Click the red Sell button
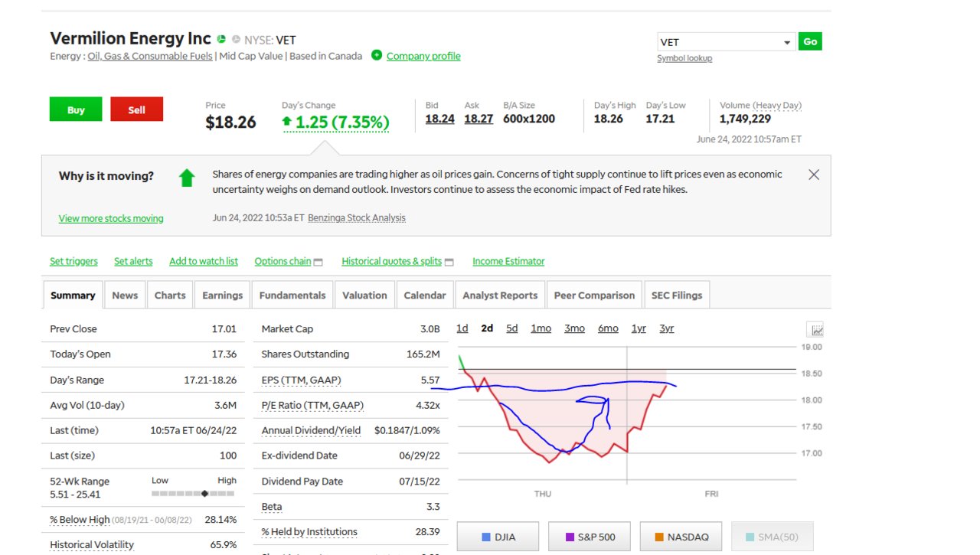The height and width of the screenshot is (555, 980). 136,109
